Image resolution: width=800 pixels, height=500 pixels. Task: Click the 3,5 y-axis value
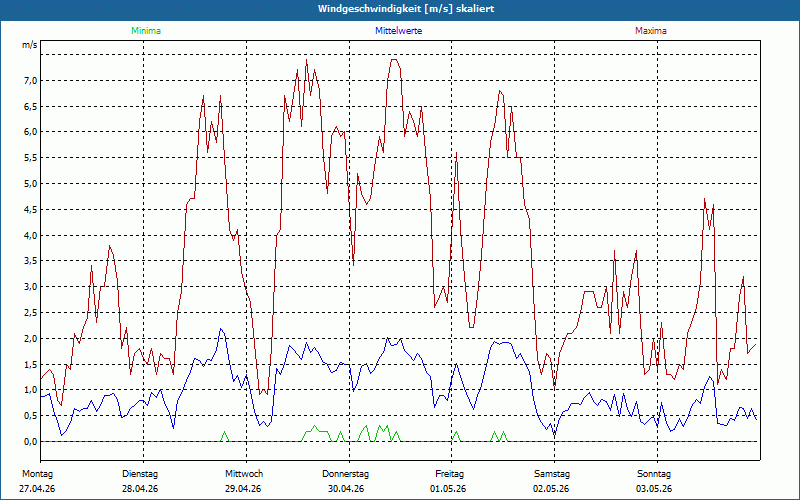point(30,261)
